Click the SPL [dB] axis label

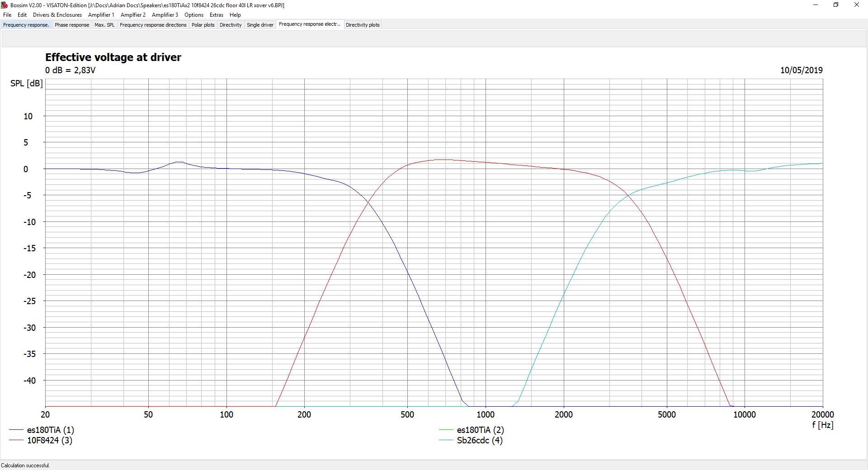click(27, 83)
